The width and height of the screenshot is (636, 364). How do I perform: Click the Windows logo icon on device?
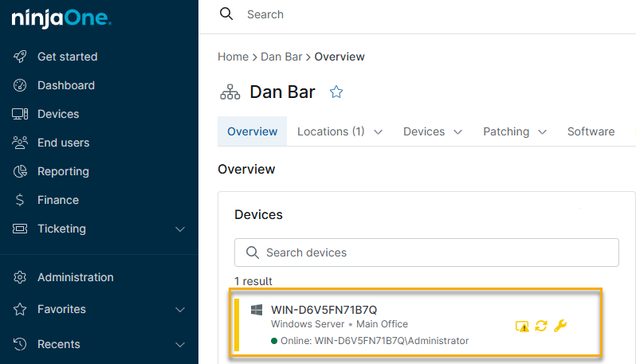point(257,310)
